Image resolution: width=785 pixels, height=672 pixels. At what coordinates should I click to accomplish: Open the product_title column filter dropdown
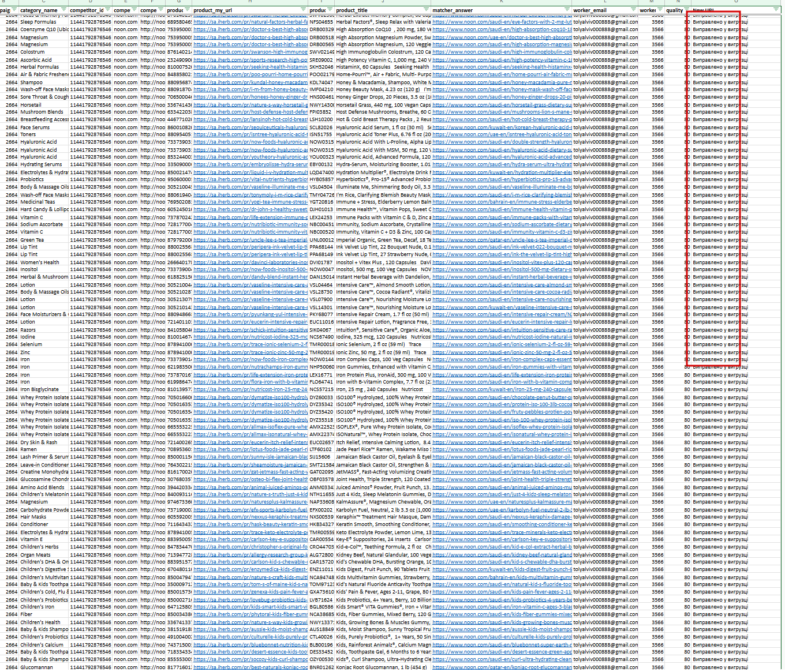427,10
